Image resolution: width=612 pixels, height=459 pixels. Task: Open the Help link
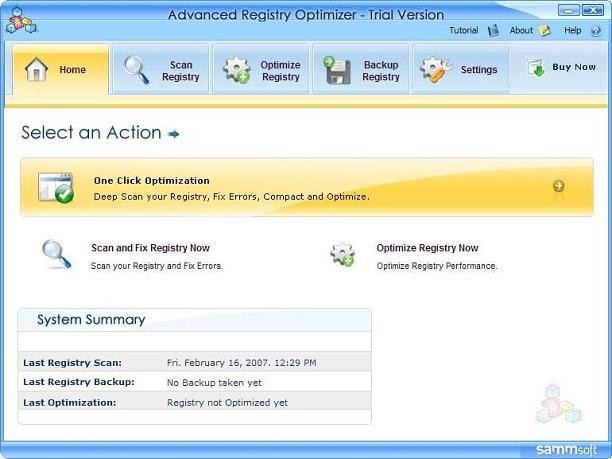tap(573, 30)
